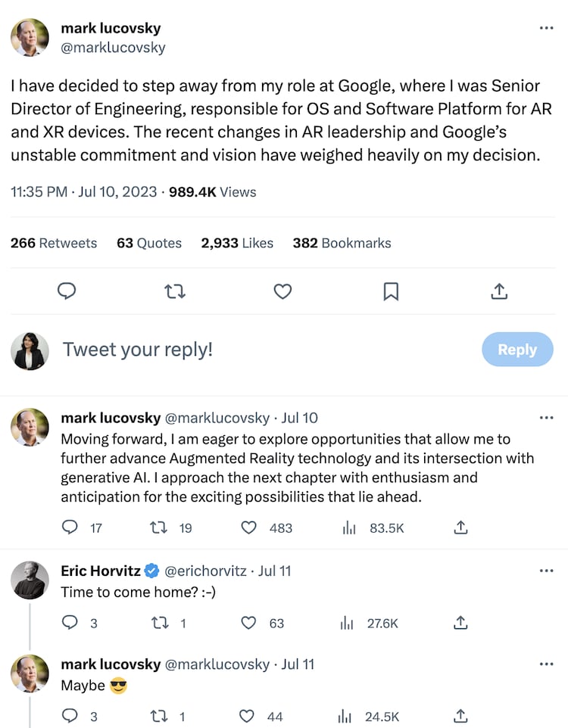Open Eric Horvitz's profile picture
Screen dimensions: 568x728
(30, 581)
